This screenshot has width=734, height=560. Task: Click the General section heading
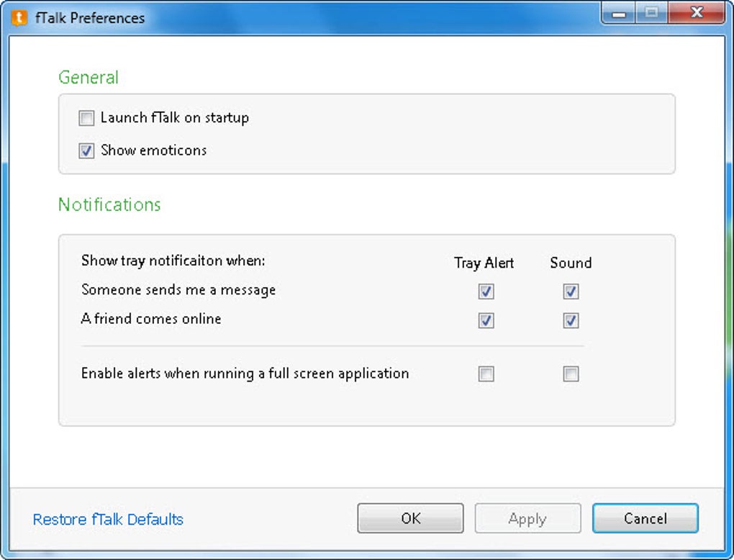[x=89, y=77]
